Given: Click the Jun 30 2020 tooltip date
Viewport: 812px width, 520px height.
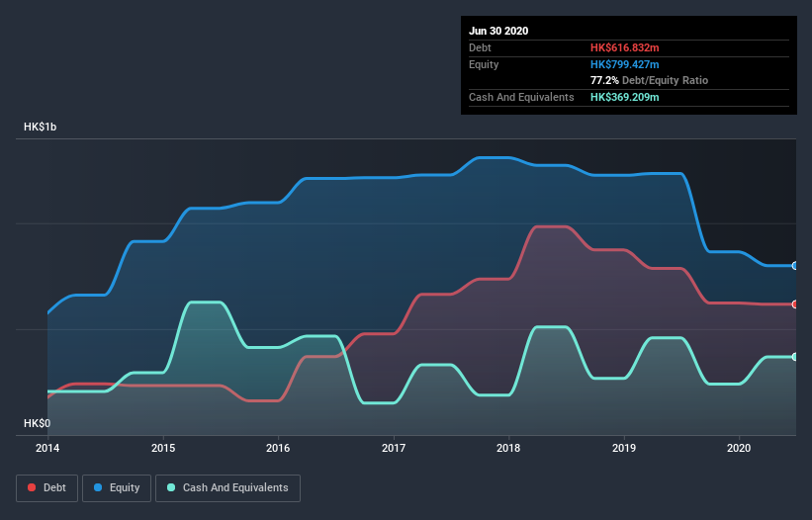Looking at the screenshot, I should 498,31.
